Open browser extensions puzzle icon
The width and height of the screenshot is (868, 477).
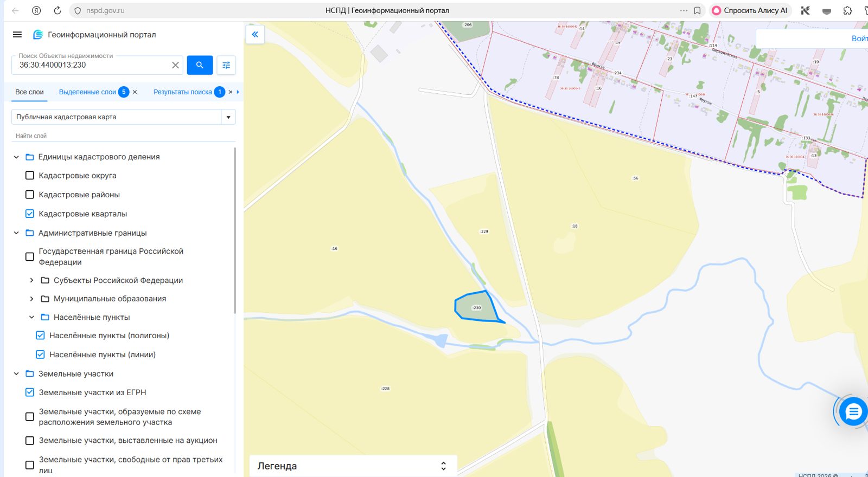pyautogui.click(x=847, y=10)
